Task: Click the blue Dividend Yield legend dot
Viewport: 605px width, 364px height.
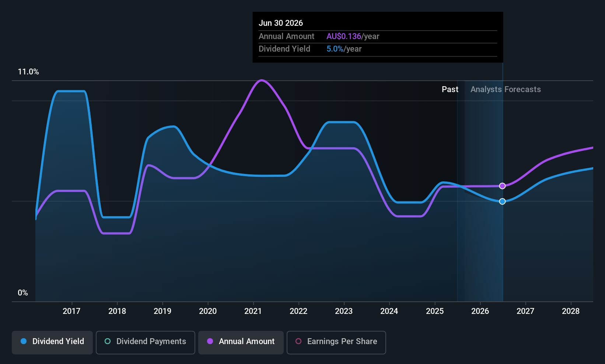Action: coord(24,342)
